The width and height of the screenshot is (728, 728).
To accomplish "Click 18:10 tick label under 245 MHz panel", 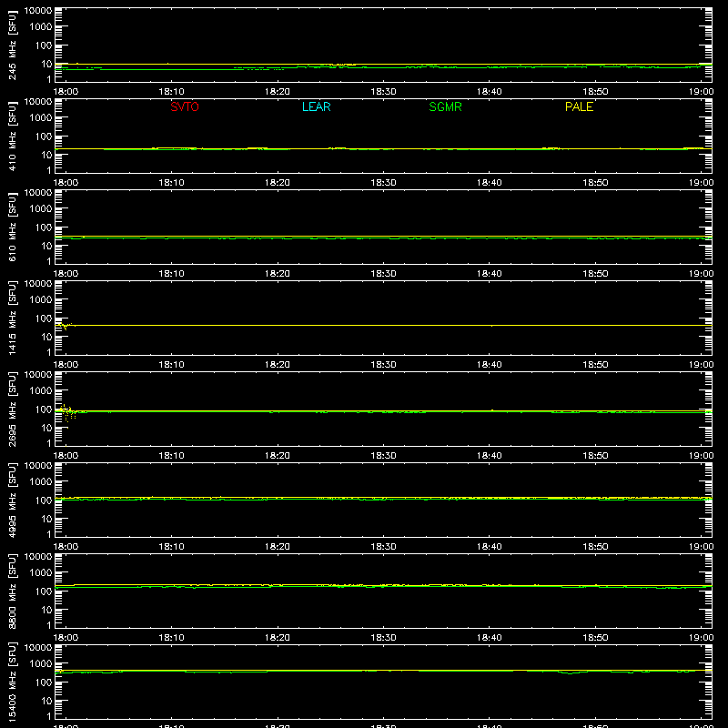I will pyautogui.click(x=171, y=92).
